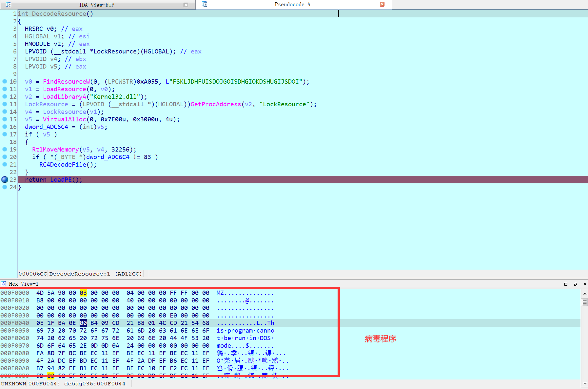Image resolution: width=588 pixels, height=389 pixels.
Task: Click line number 18 in the gutter
Action: pos(13,142)
